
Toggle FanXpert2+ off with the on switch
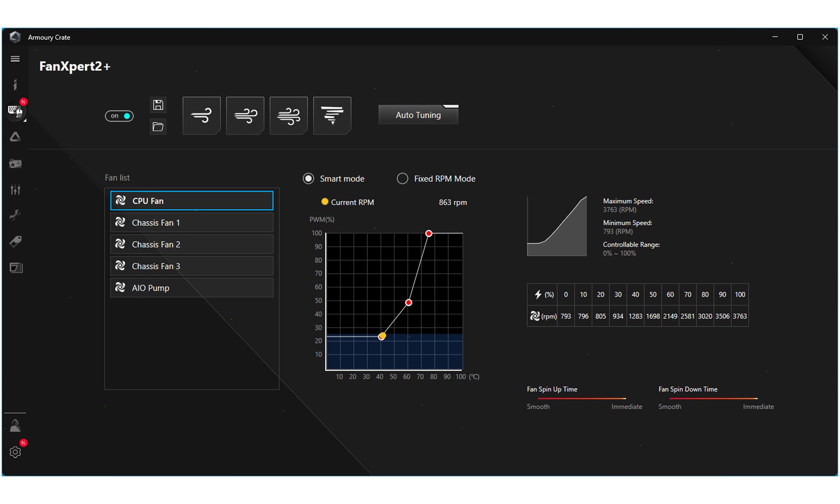point(119,116)
